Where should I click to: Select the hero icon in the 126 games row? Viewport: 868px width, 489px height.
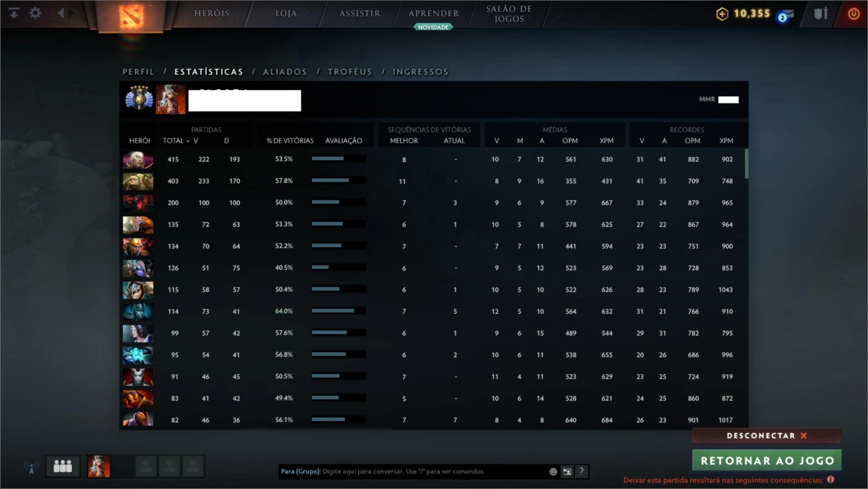click(x=138, y=268)
